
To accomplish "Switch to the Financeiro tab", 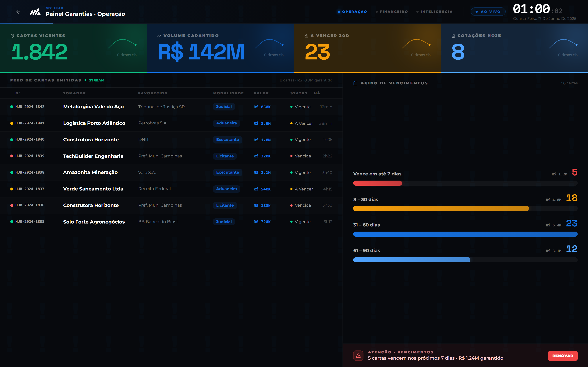I will [x=392, y=12].
